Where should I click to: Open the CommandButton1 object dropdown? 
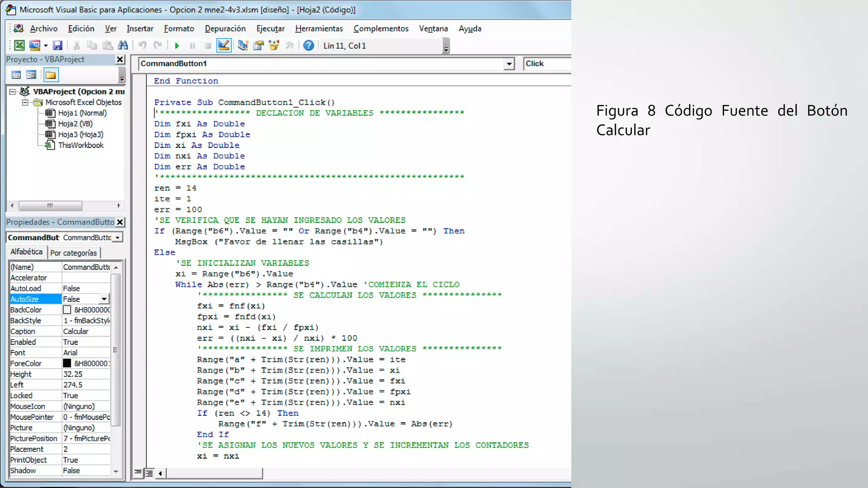coord(509,64)
